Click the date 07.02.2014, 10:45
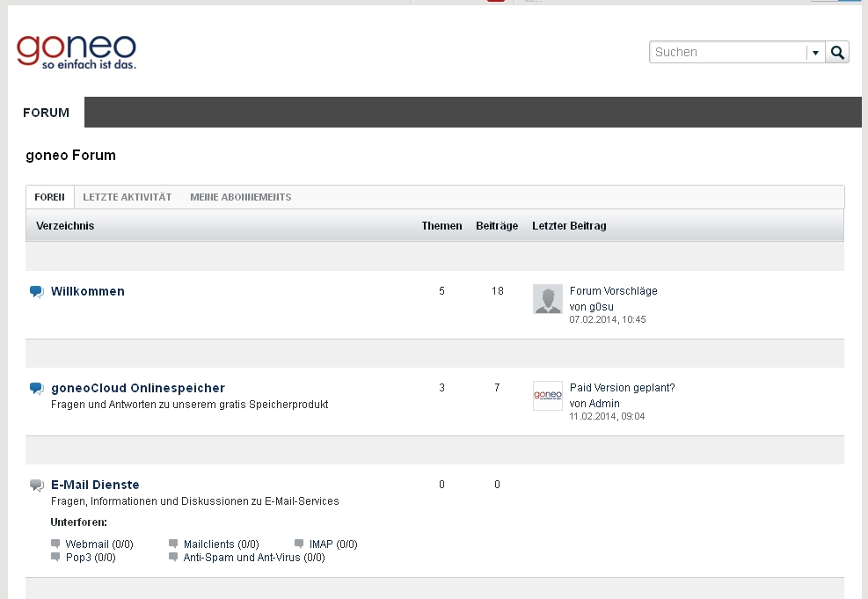Viewport: 868px width, 599px height. tap(608, 319)
